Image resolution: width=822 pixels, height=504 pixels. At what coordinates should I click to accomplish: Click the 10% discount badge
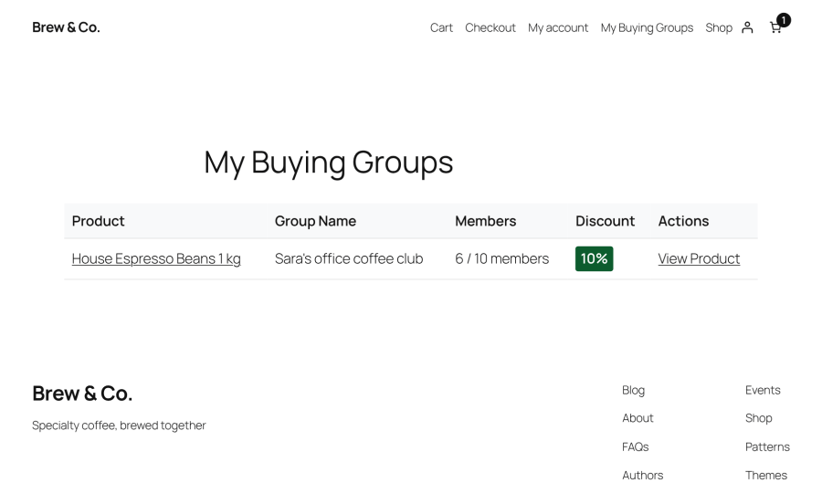(x=594, y=258)
